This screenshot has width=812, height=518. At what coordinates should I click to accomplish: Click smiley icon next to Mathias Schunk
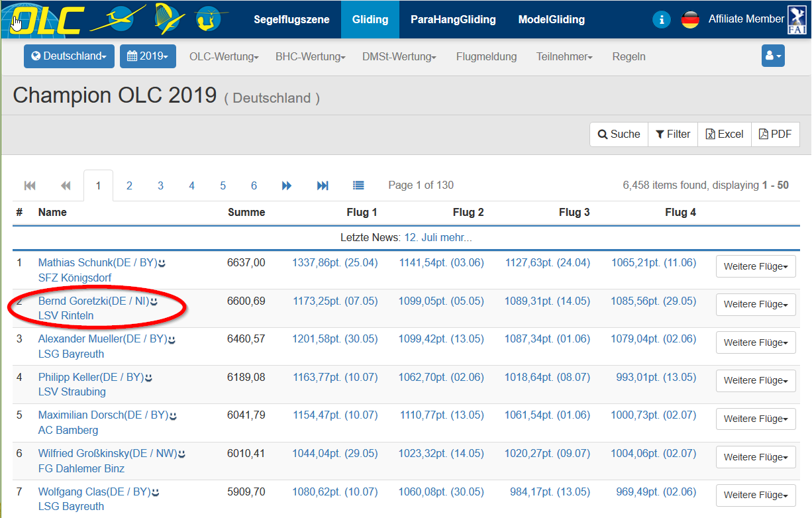point(162,263)
